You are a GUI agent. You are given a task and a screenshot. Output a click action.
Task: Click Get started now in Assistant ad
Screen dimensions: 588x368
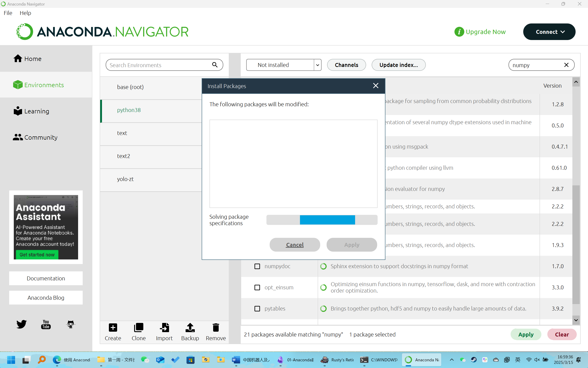37,255
